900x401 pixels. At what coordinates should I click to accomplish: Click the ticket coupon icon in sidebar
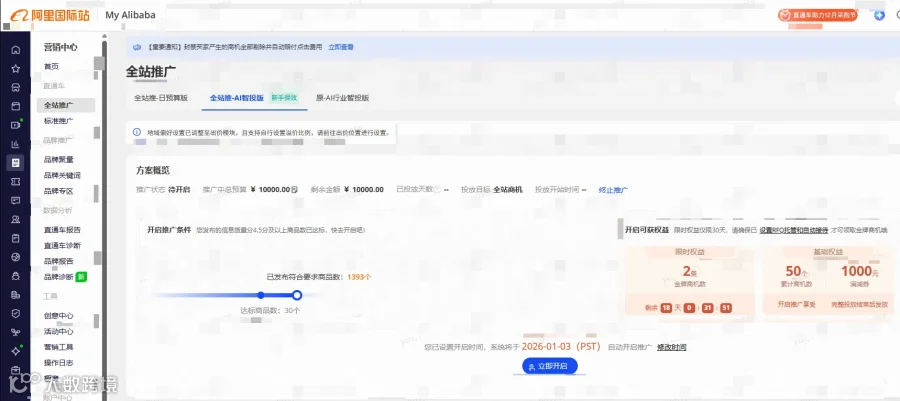click(x=15, y=181)
